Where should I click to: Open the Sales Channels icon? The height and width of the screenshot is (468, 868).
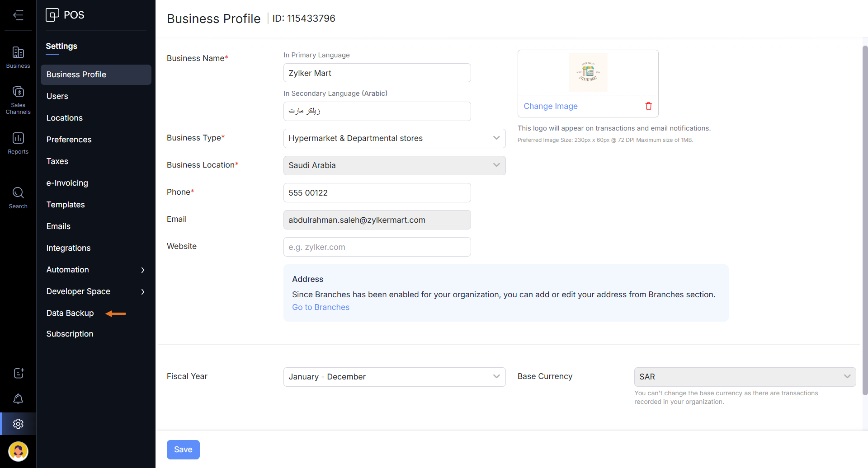(x=18, y=99)
